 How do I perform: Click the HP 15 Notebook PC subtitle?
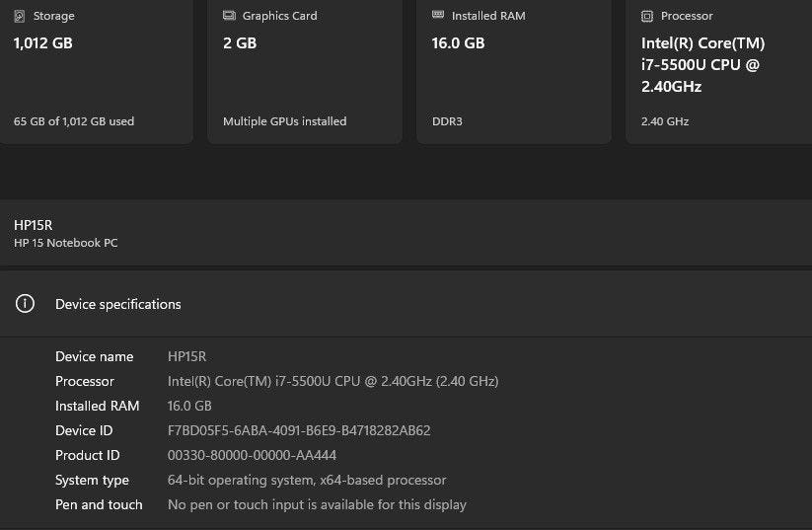point(66,243)
